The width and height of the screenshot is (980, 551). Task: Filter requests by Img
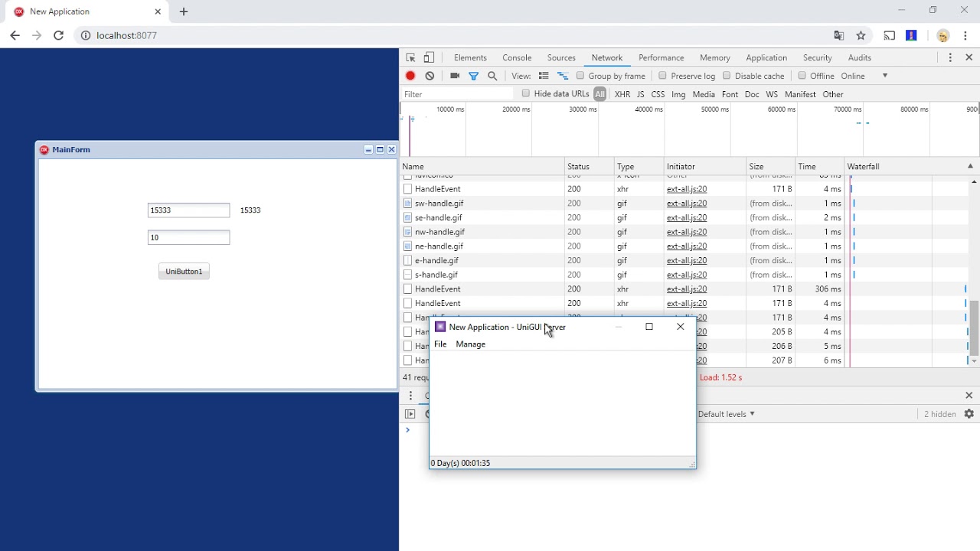[678, 94]
